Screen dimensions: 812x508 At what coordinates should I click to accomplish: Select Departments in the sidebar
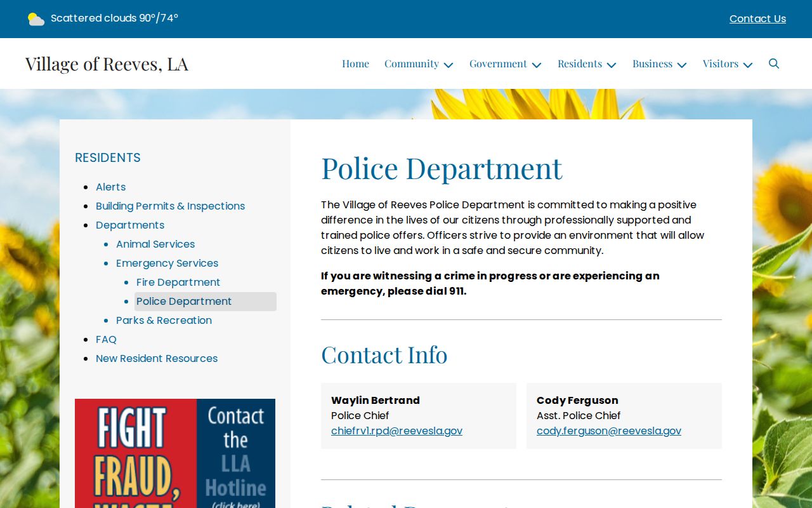130,225
